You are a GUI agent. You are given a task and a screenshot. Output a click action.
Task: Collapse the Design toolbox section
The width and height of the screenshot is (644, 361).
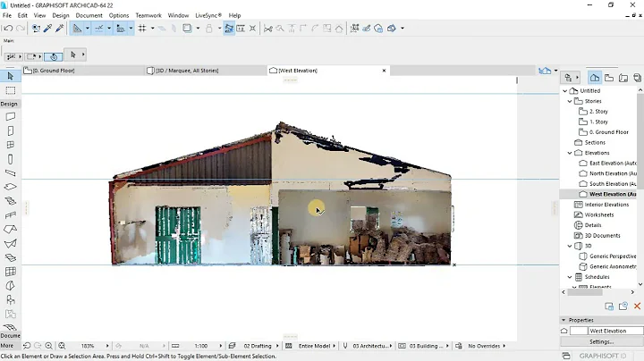(10, 104)
